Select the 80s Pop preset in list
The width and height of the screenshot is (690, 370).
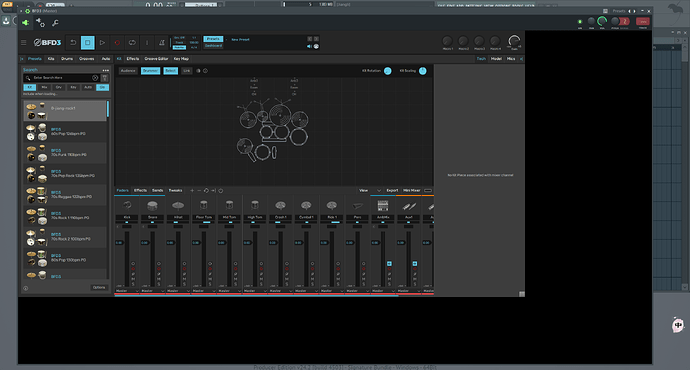tap(65, 258)
